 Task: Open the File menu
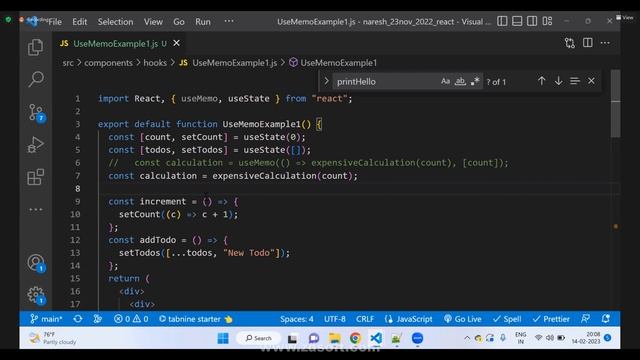click(55, 22)
